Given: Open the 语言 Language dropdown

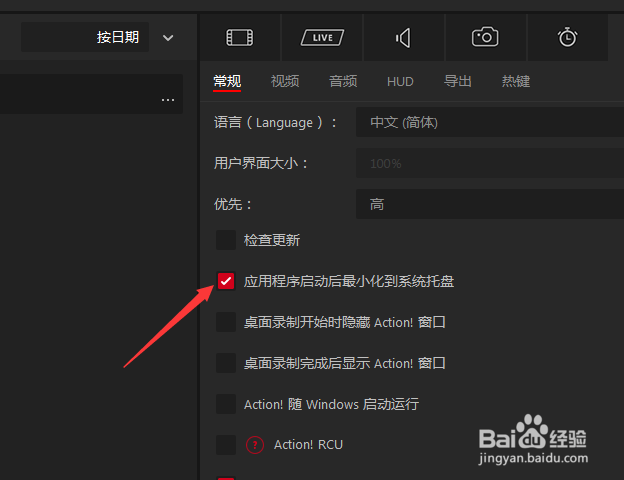Looking at the screenshot, I should [x=489, y=122].
